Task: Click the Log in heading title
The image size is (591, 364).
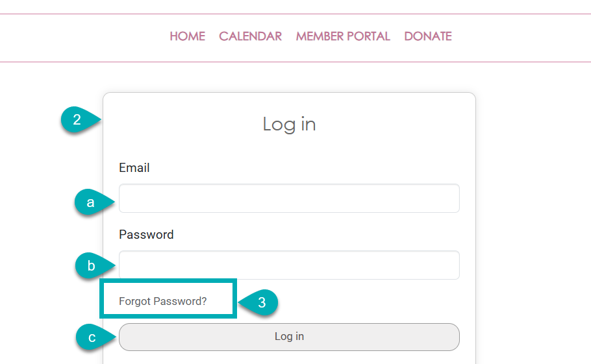Action: (289, 124)
